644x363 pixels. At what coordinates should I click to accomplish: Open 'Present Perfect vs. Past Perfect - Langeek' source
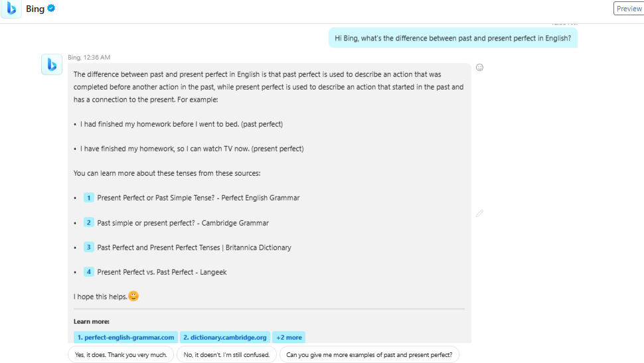point(162,272)
